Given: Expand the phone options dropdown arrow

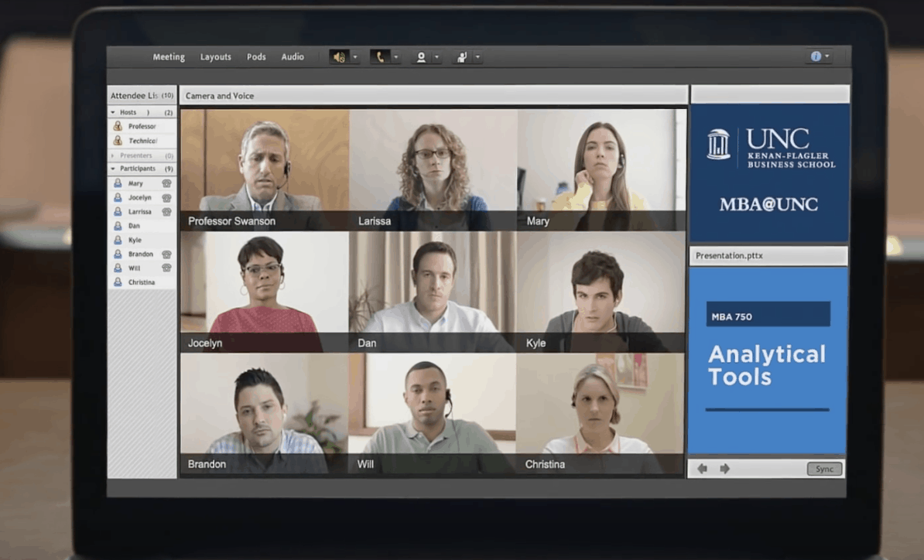Looking at the screenshot, I should pos(396,57).
